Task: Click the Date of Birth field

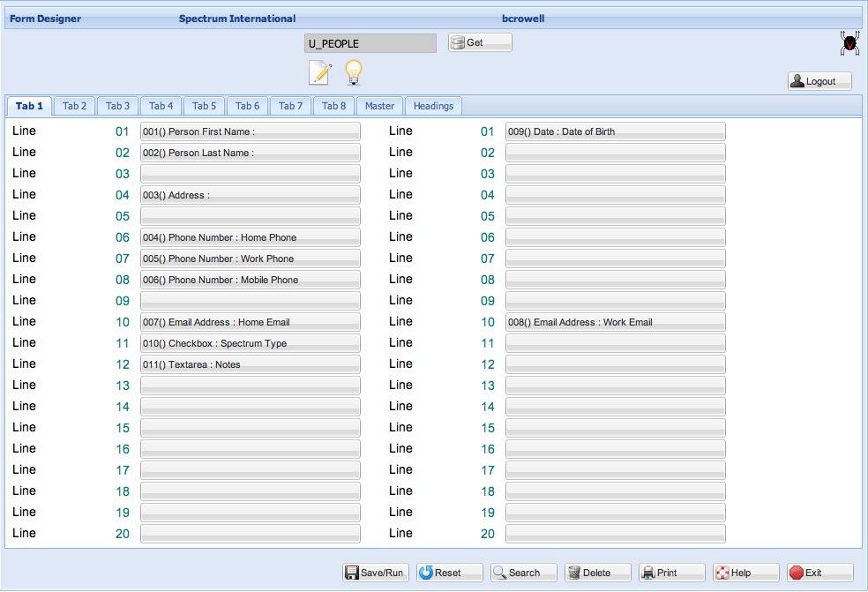Action: 616,131
